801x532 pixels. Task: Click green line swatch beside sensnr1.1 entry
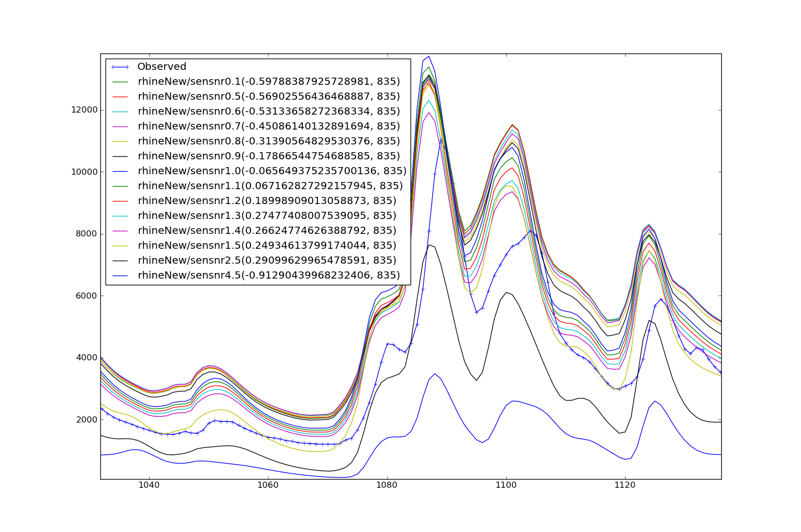click(x=120, y=186)
